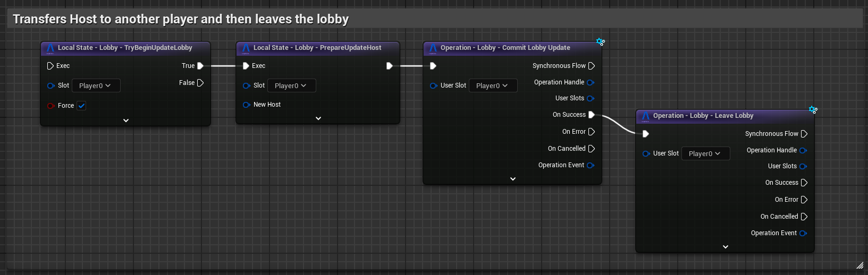The width and height of the screenshot is (868, 275).
Task: Open User Slot dropdown on Commit Lobby Update
Action: (493, 85)
